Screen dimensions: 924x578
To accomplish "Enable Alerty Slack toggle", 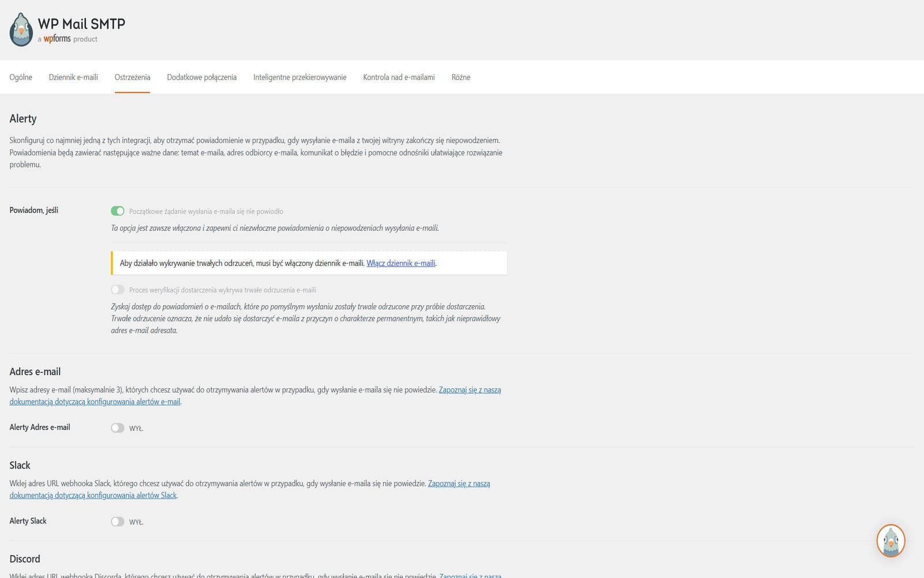I will (118, 521).
